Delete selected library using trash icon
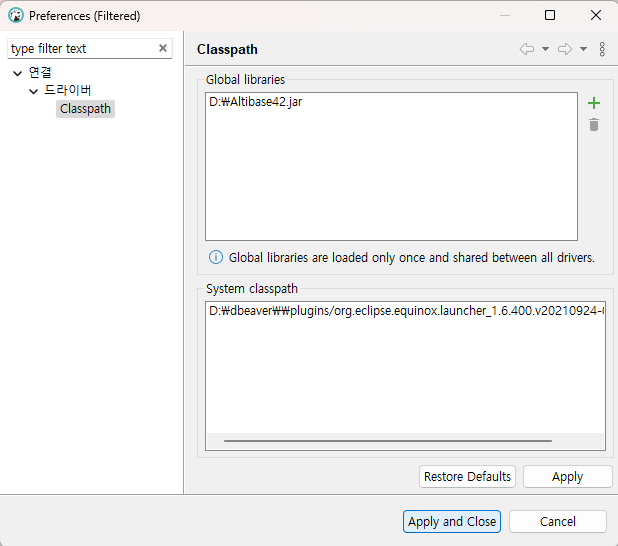This screenshot has height=546, width=618. [594, 125]
